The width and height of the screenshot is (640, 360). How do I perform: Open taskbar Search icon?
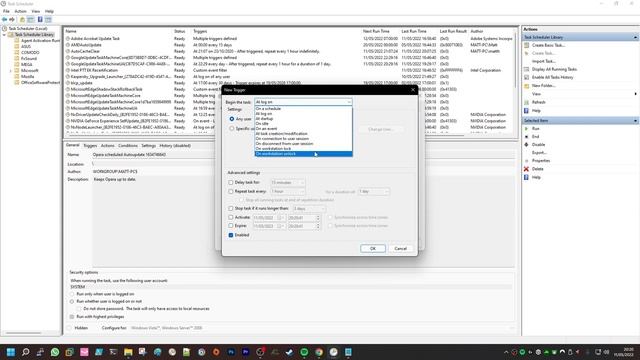click(25, 352)
